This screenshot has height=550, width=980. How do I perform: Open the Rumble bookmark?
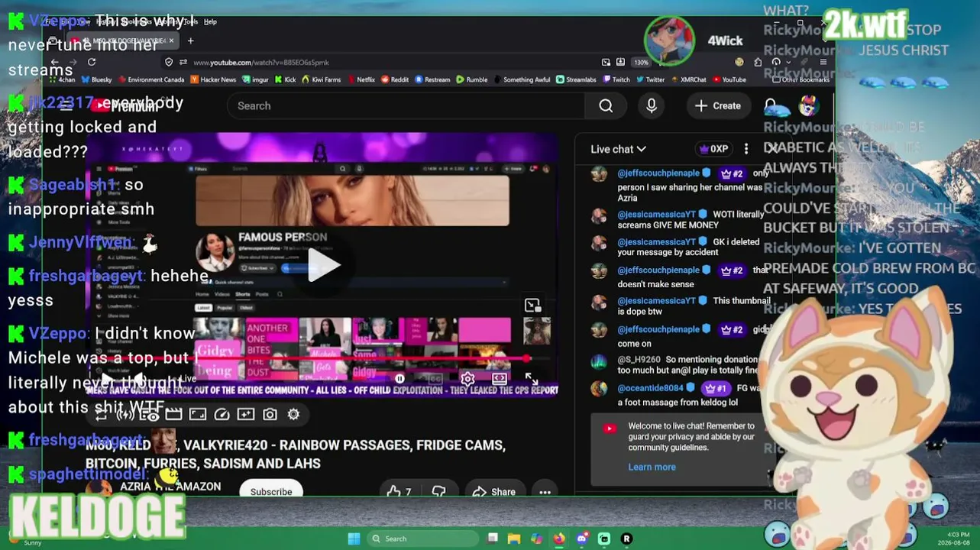pos(471,79)
